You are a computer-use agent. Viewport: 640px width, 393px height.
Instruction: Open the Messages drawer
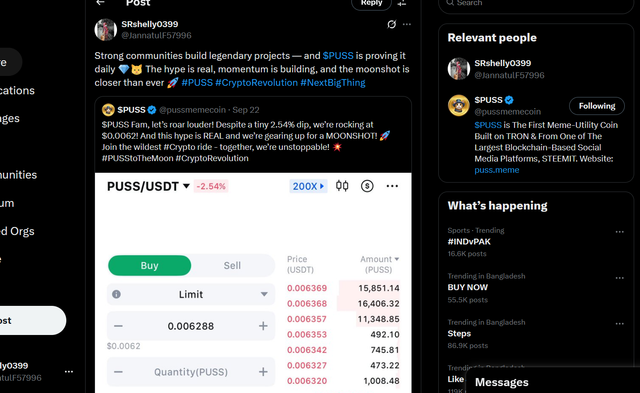click(553, 381)
